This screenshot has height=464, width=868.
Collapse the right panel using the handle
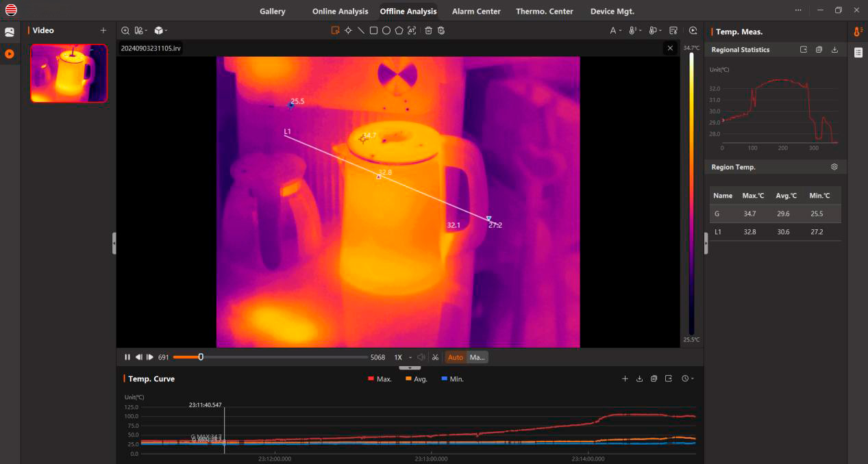click(x=706, y=243)
